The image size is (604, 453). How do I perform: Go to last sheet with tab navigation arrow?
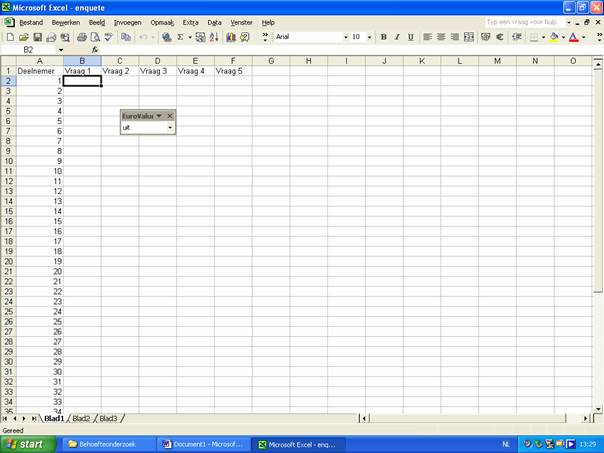[x=34, y=418]
